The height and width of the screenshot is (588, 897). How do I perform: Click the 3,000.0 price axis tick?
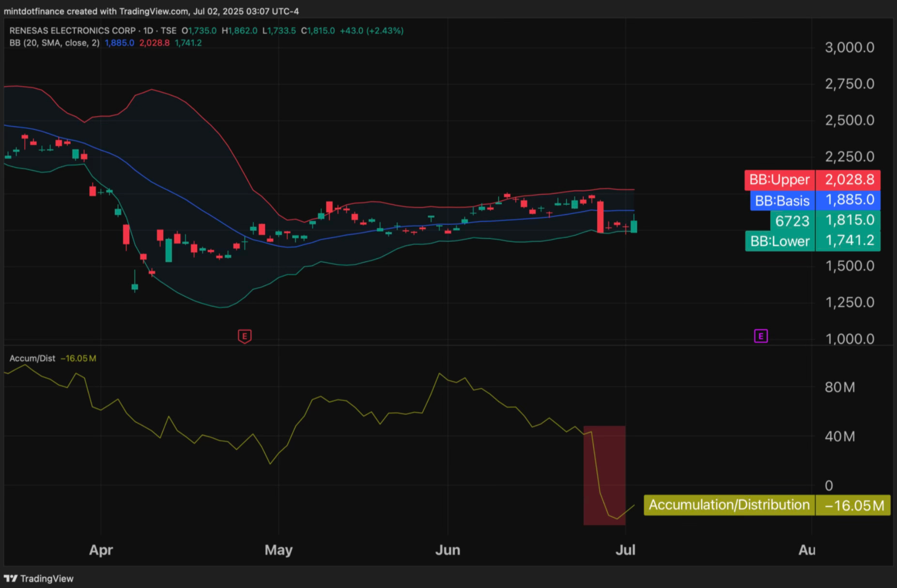point(850,47)
